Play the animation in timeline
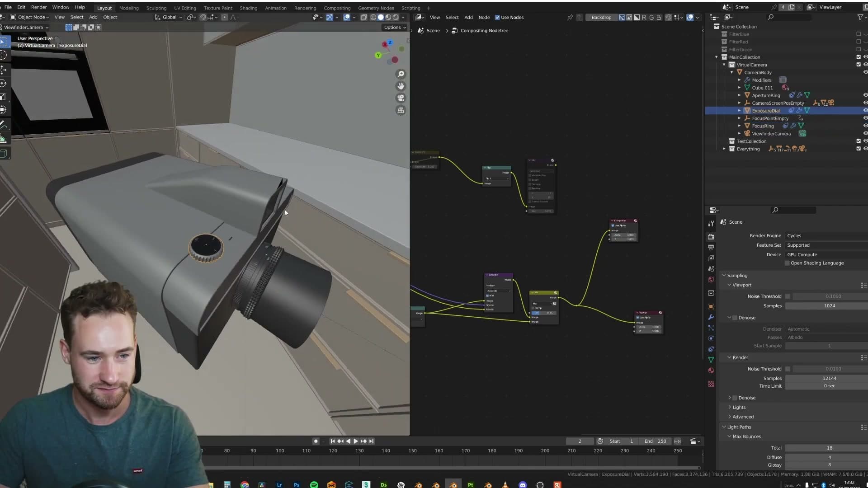868x488 pixels. click(356, 441)
